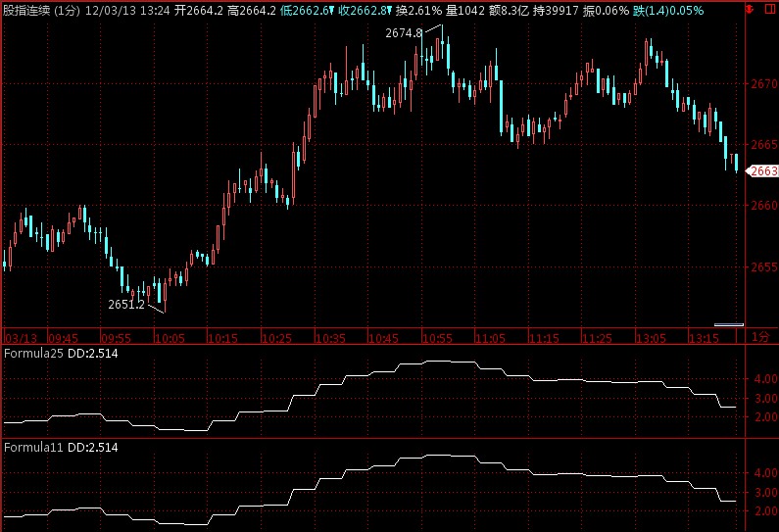Click the 持39917 open interest value
779x532 pixels.
(556, 11)
